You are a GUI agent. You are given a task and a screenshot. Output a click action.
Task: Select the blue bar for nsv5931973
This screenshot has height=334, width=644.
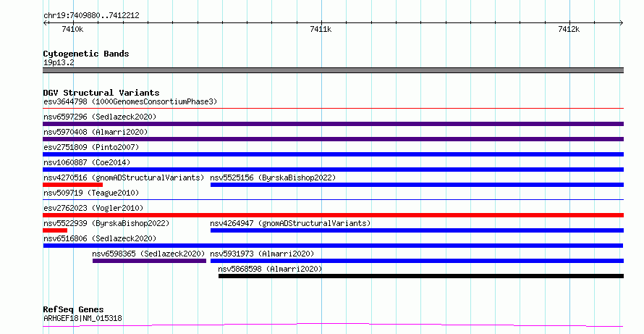[x=417, y=261]
